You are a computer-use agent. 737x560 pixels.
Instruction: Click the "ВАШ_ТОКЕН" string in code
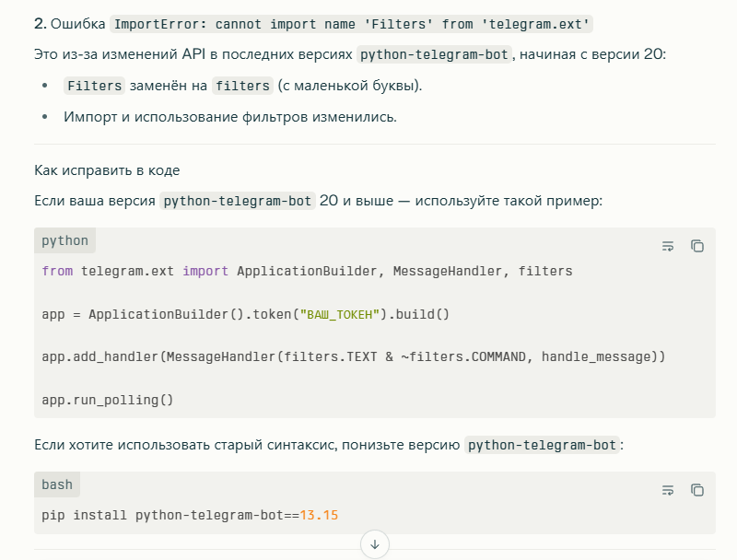341,314
